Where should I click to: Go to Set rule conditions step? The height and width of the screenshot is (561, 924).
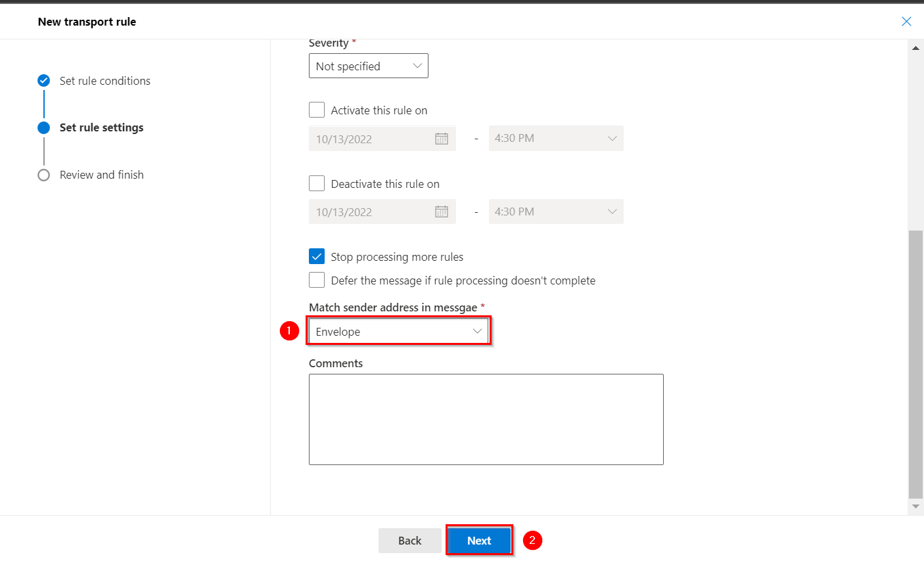tap(104, 81)
